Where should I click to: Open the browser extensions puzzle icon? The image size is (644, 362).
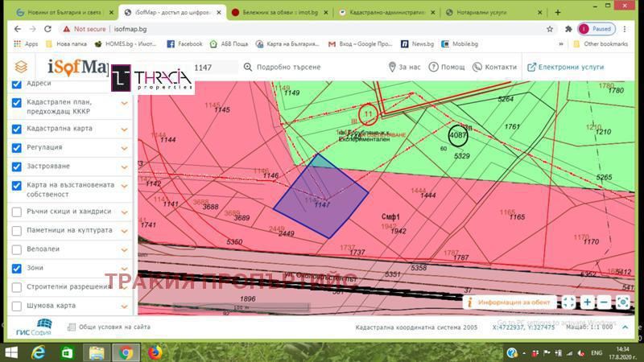(568, 29)
